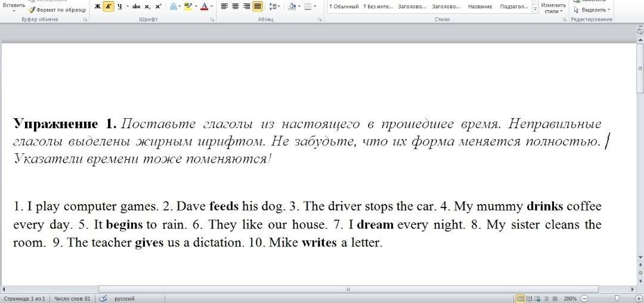The width and height of the screenshot is (644, 303).
Task: Click the zoom slider handle
Action: pos(616,298)
